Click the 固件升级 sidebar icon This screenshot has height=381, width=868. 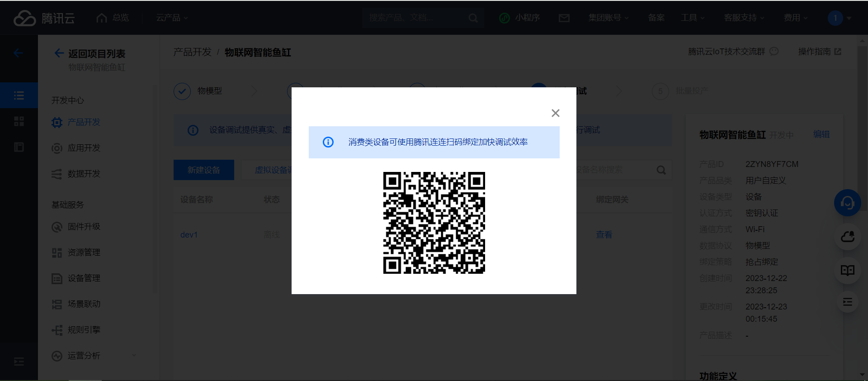57,227
